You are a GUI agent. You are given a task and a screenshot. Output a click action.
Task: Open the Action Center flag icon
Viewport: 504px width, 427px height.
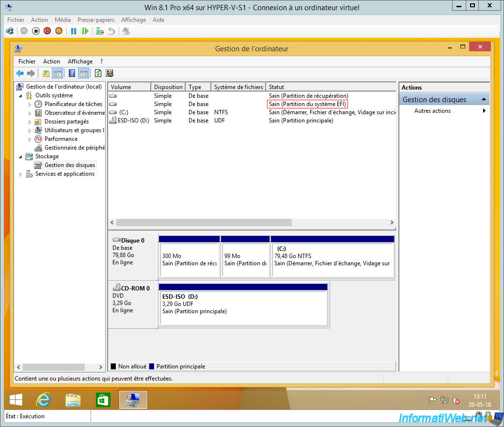click(x=432, y=400)
